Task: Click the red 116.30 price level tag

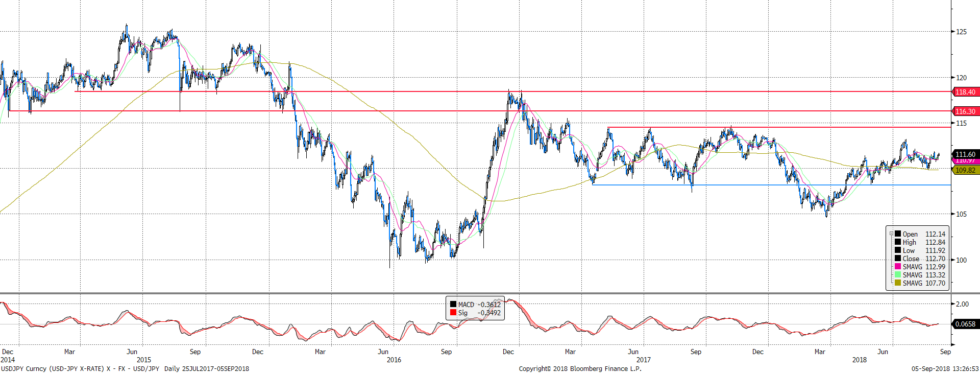Action: tap(966, 111)
